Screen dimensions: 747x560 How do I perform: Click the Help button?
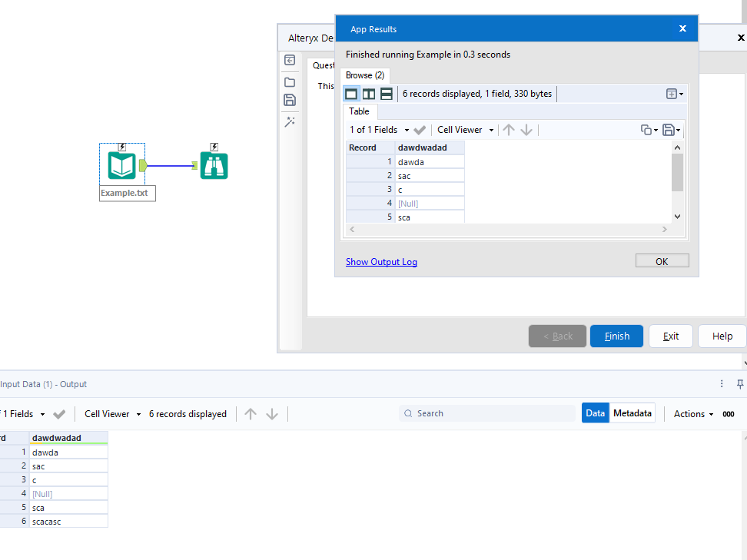(722, 336)
